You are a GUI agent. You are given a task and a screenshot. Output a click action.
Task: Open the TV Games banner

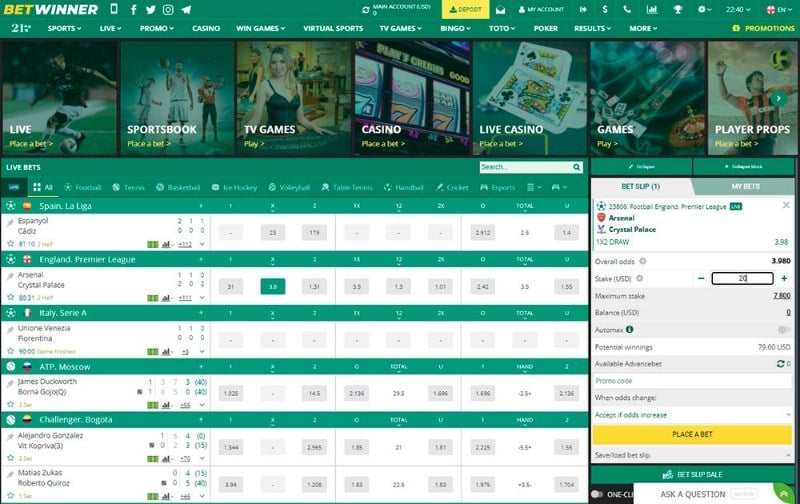tap(293, 98)
